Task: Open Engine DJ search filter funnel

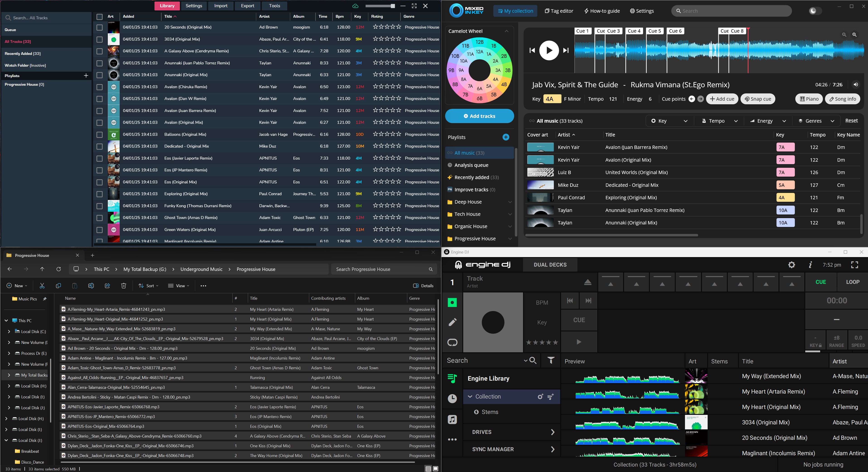Action: (x=551, y=361)
